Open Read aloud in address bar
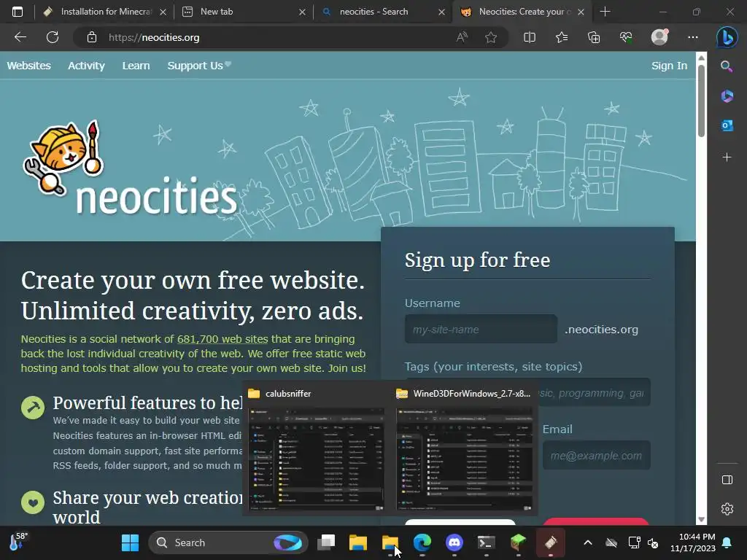 [x=461, y=37]
